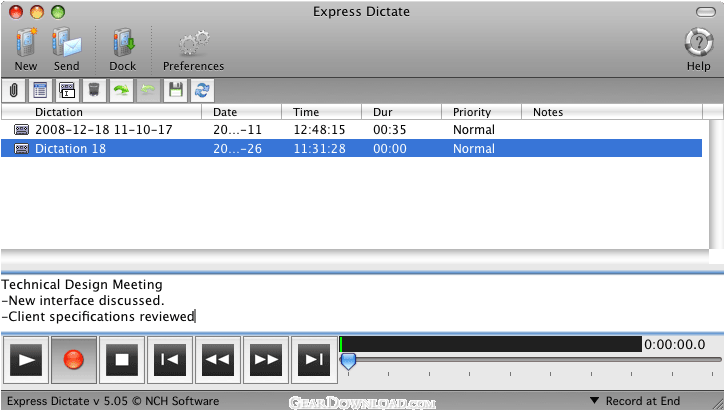Delete dictation with trash can icon
This screenshot has height=411, width=725.
[x=94, y=90]
